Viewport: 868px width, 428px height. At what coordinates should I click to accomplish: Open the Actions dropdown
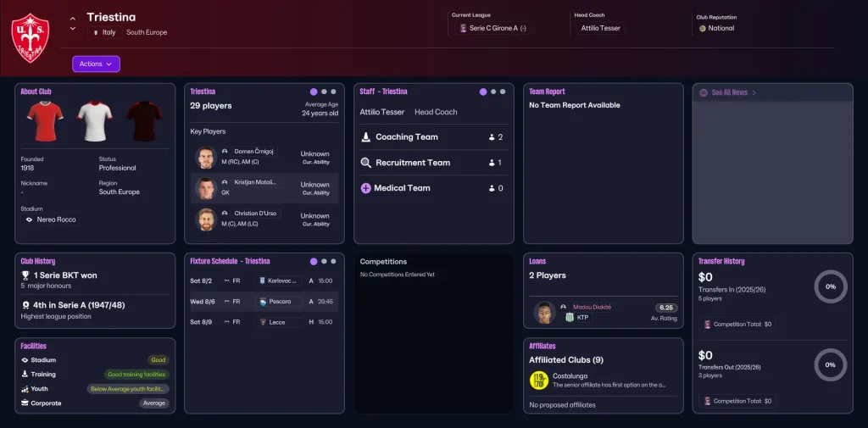[x=96, y=64]
